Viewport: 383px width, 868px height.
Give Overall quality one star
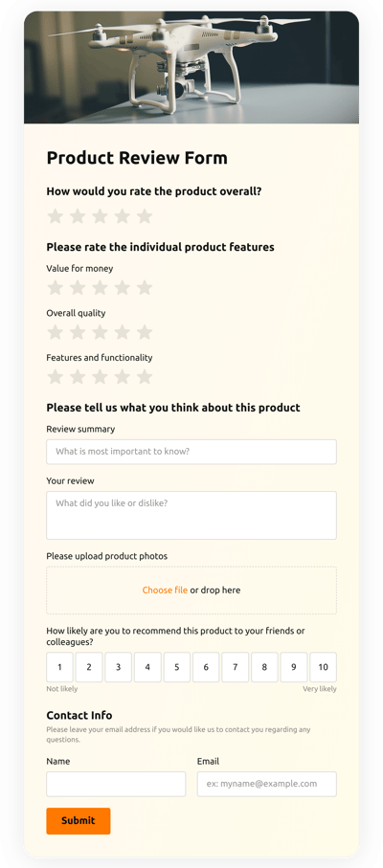coord(55,332)
